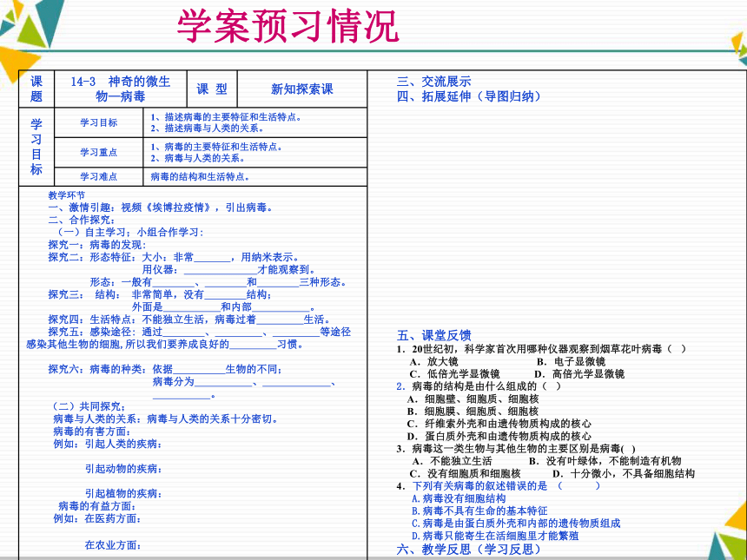Mark option "D.病毒只能寄生在活细胞里才能繁殖"

coord(495,536)
